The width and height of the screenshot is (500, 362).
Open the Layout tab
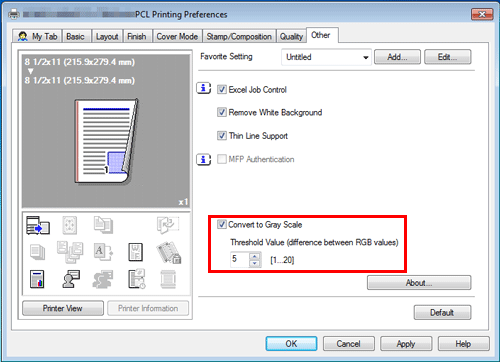pos(107,36)
